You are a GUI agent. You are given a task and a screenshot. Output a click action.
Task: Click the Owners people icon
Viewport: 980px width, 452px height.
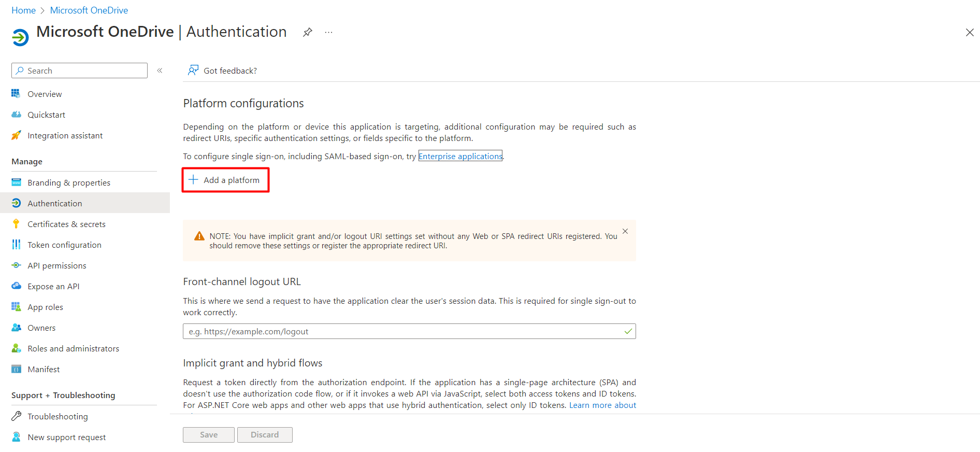tap(16, 328)
